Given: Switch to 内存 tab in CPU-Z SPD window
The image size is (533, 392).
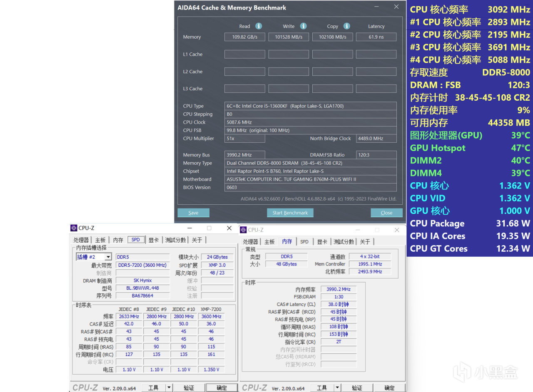Looking at the screenshot, I should tap(118, 240).
